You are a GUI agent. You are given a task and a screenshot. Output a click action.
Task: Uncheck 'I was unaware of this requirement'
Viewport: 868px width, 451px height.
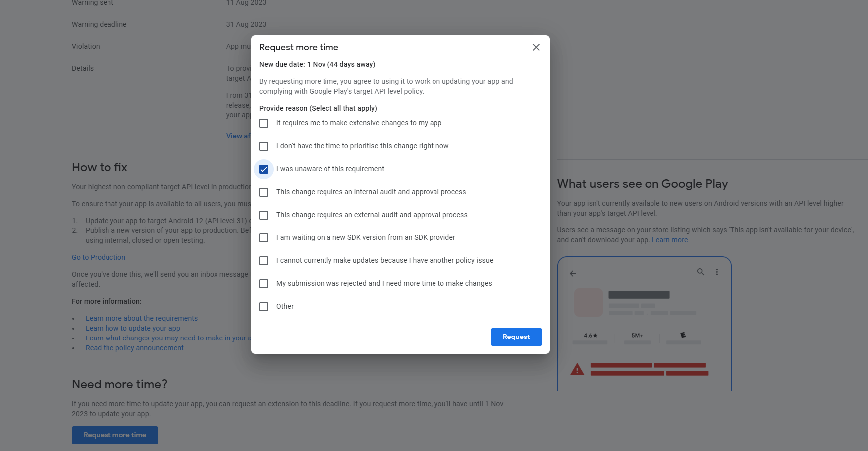264,169
